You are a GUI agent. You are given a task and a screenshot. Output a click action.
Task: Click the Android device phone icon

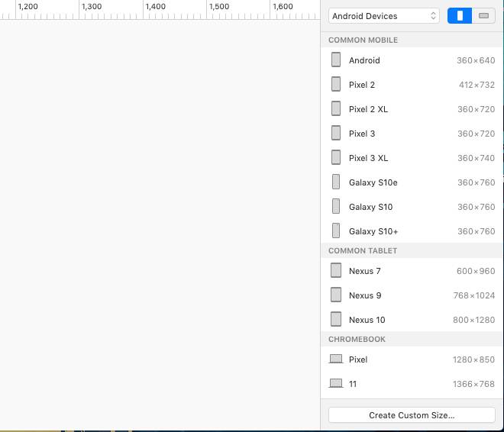pyautogui.click(x=336, y=60)
